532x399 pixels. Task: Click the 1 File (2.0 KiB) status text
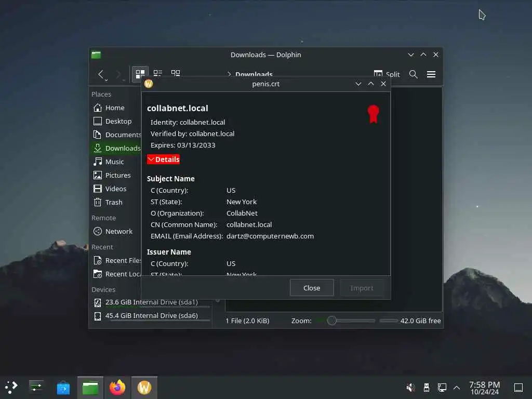(x=247, y=321)
